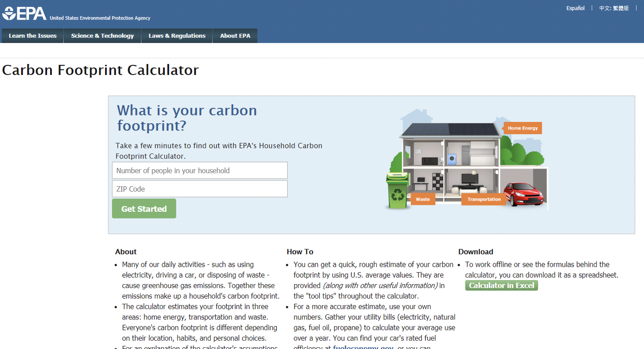Switch the site to traditional Chinese
This screenshot has width=644, height=349.
(614, 8)
